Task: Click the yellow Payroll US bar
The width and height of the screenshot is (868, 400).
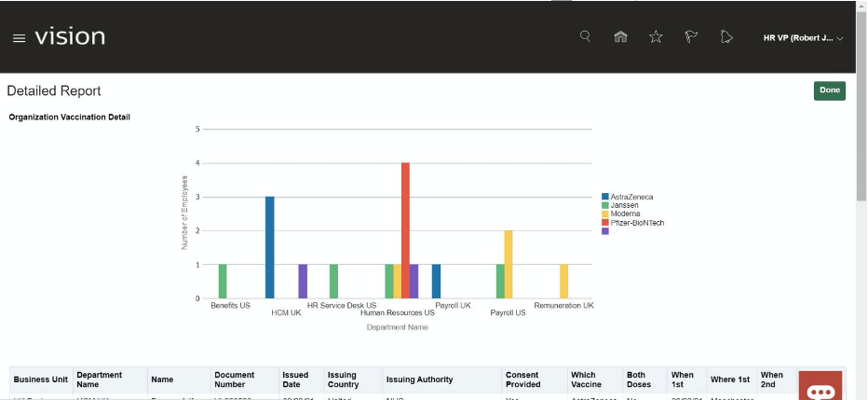Action: click(x=509, y=264)
